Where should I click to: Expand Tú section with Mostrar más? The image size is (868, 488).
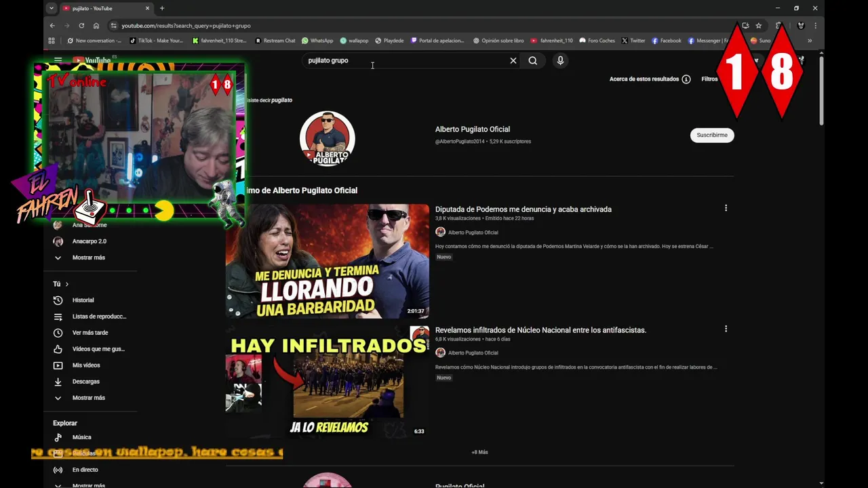(81, 398)
